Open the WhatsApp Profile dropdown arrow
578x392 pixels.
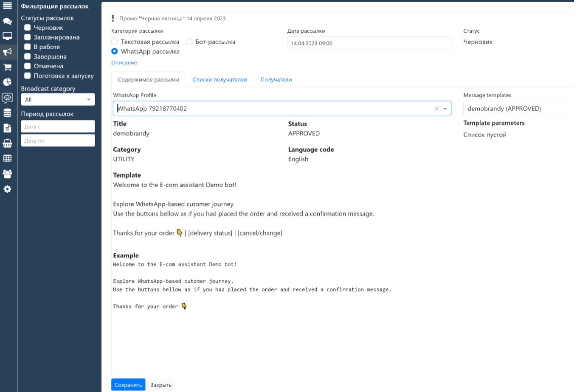coord(445,109)
